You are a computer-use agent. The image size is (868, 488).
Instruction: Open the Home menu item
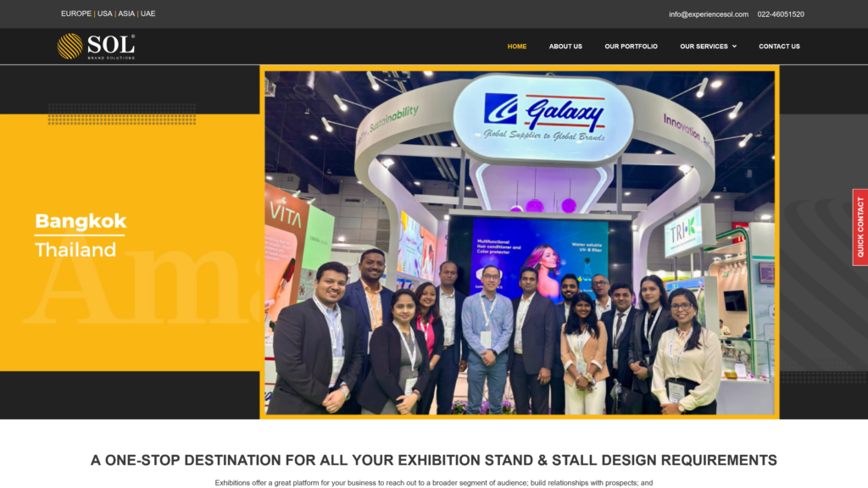click(516, 47)
